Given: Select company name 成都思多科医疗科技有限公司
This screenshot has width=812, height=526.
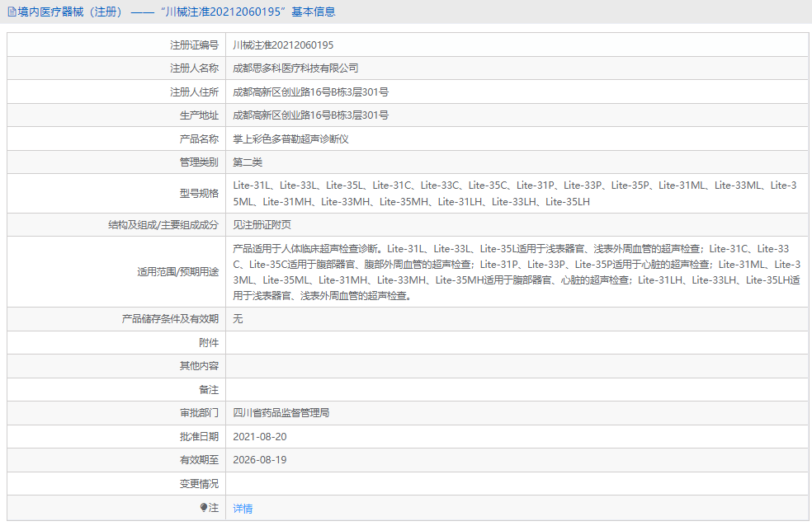Looking at the screenshot, I should pyautogui.click(x=295, y=68).
